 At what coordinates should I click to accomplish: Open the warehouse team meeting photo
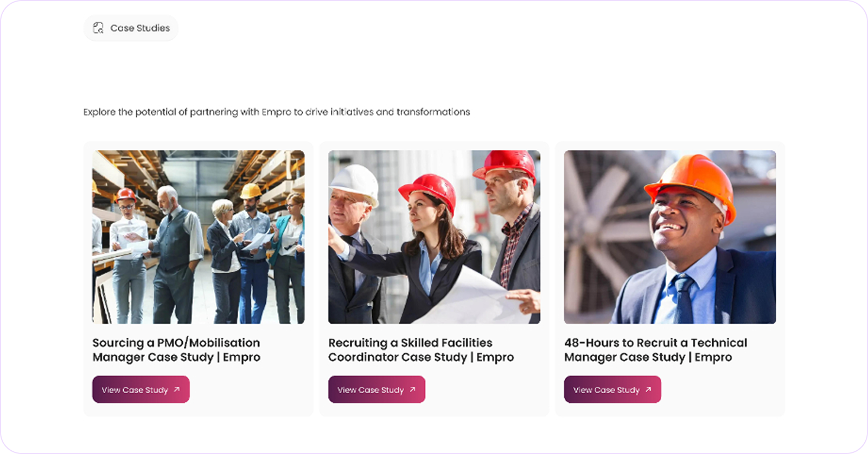198,237
